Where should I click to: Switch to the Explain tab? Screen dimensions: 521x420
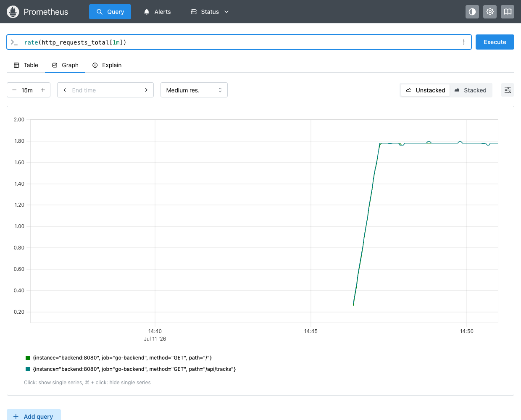point(107,65)
